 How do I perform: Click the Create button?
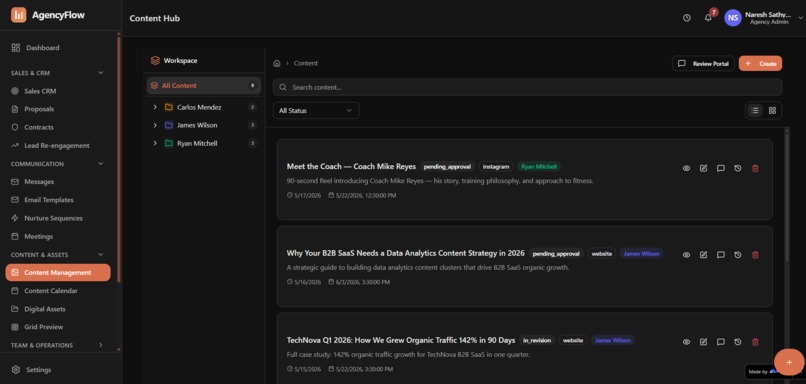tap(760, 64)
